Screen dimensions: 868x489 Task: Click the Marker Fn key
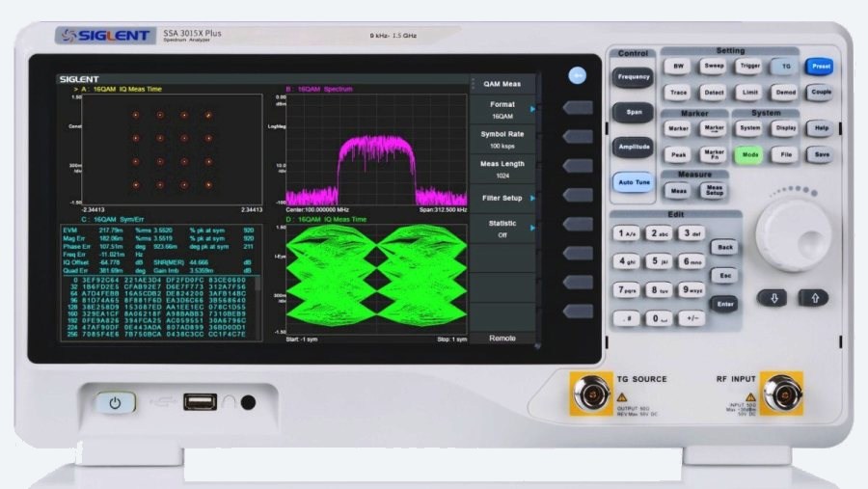click(714, 154)
